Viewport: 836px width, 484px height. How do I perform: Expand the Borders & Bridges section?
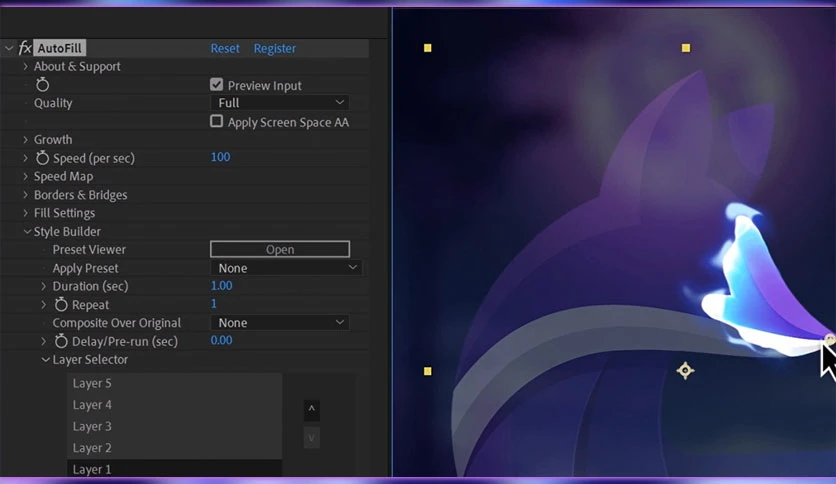pyautogui.click(x=25, y=195)
